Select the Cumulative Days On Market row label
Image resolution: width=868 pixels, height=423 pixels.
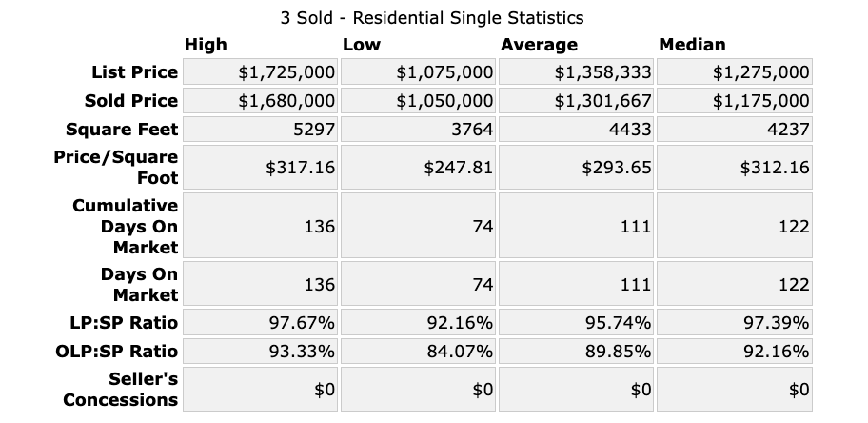click(126, 227)
